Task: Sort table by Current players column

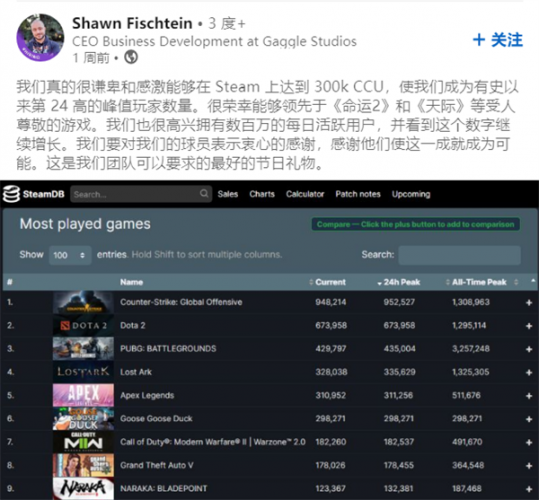Action: 330,282
